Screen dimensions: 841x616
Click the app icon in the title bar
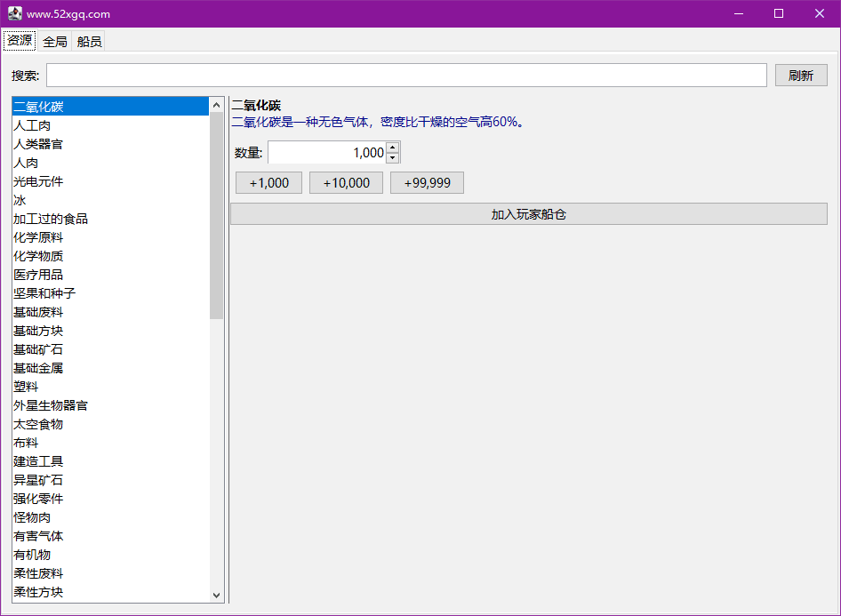tap(15, 13)
